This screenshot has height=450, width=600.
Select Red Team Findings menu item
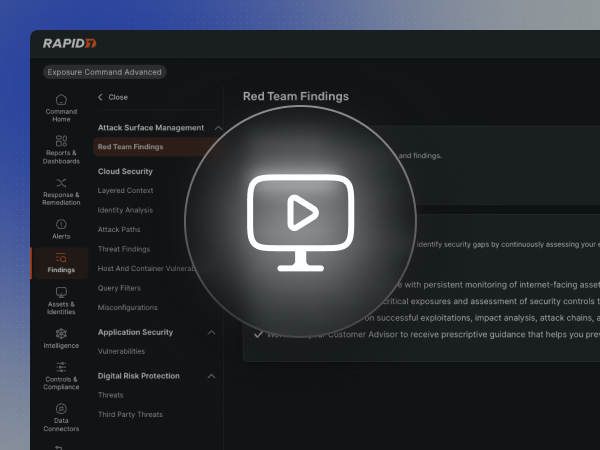coord(131,147)
